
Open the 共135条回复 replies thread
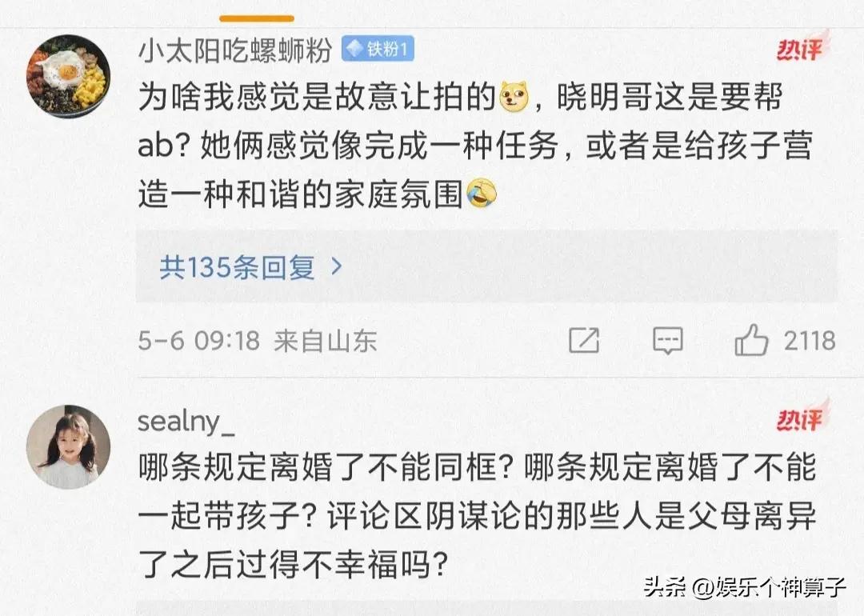237,267
